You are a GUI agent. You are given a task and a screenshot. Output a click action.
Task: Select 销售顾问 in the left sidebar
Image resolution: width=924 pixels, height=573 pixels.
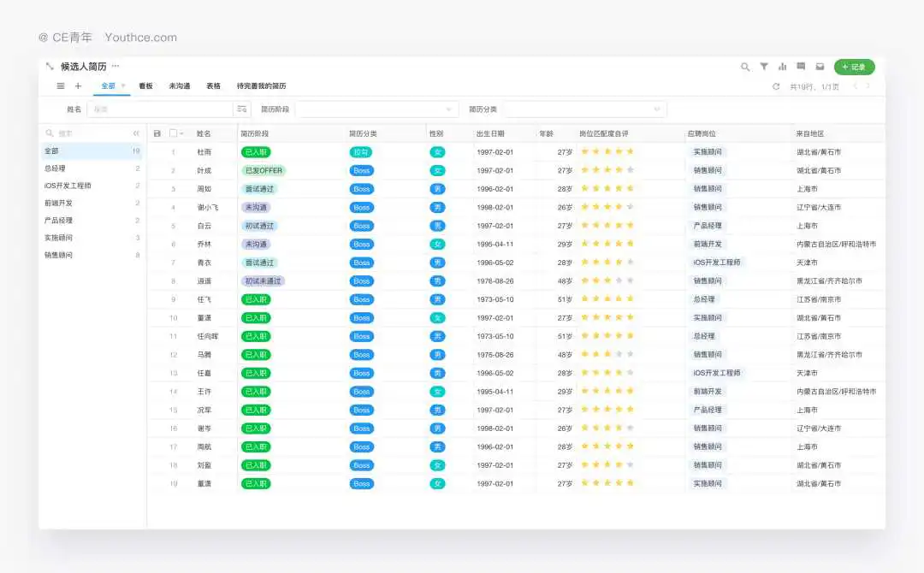(x=59, y=255)
